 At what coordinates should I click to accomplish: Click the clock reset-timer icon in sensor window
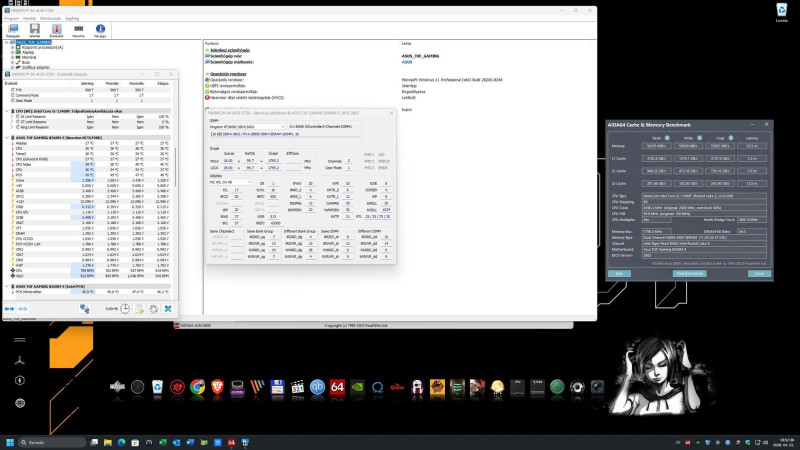coord(125,309)
